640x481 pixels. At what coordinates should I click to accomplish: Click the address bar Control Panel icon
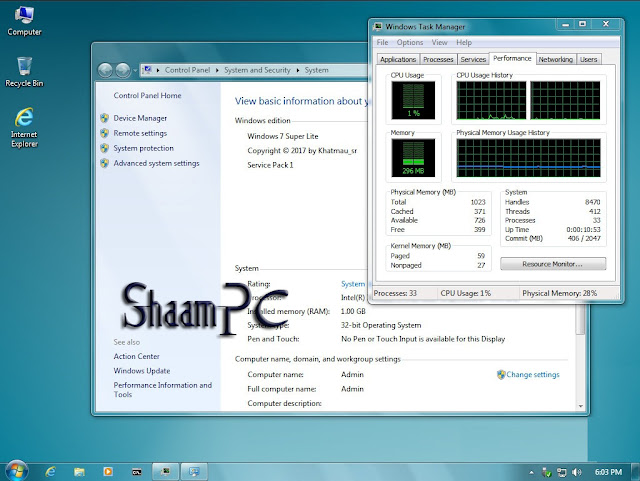tap(148, 70)
